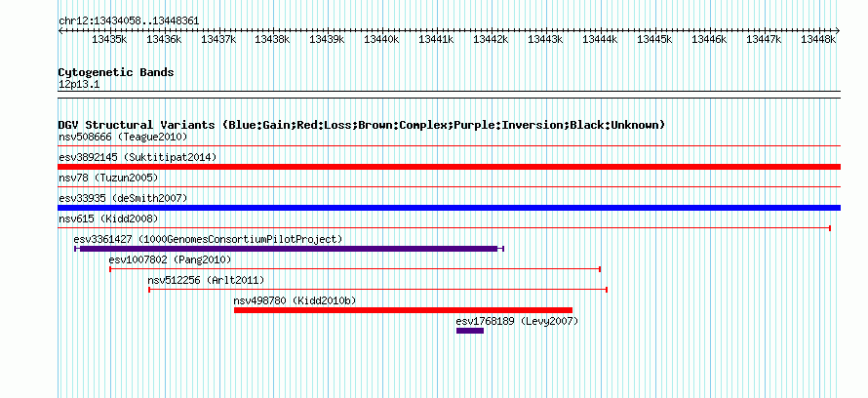This screenshot has height=398, width=868.
Task: Click the 13436k ruler position
Action: 164,39
